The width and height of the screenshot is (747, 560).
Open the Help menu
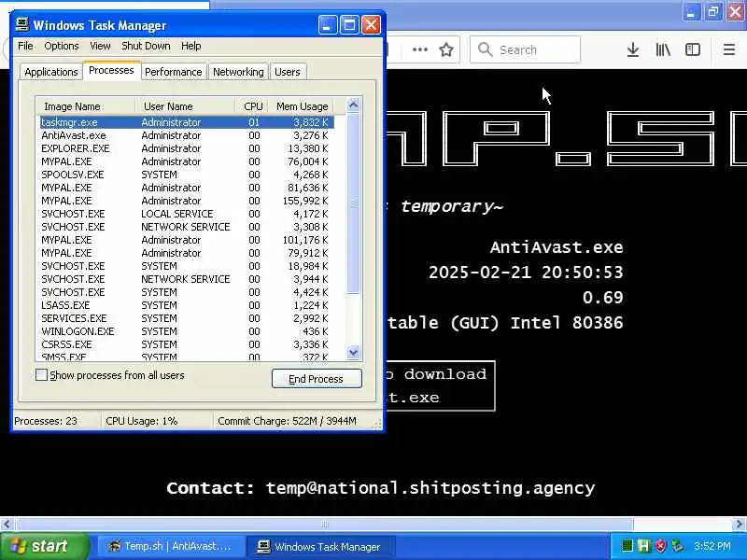click(x=191, y=46)
